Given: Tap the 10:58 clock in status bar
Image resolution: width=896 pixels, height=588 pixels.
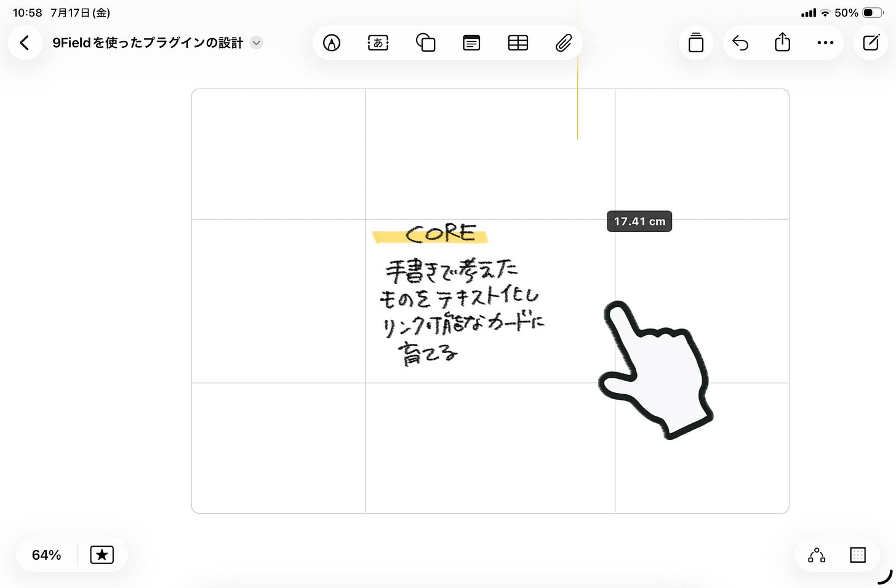Looking at the screenshot, I should [28, 13].
